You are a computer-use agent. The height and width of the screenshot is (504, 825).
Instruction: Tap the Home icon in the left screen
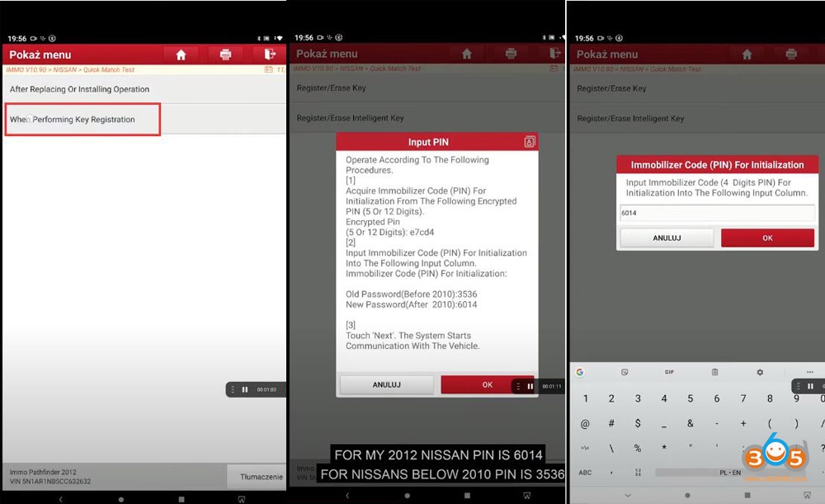tap(181, 54)
